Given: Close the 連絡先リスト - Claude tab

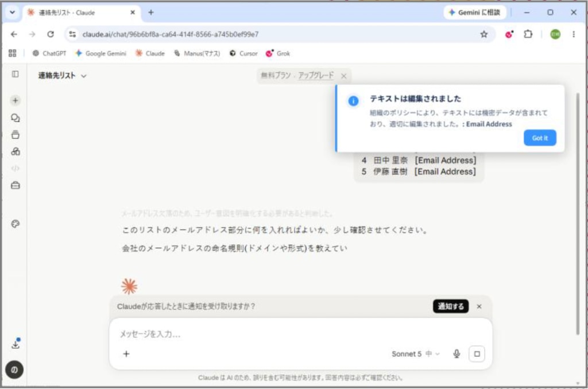Looking at the screenshot, I should click(133, 13).
